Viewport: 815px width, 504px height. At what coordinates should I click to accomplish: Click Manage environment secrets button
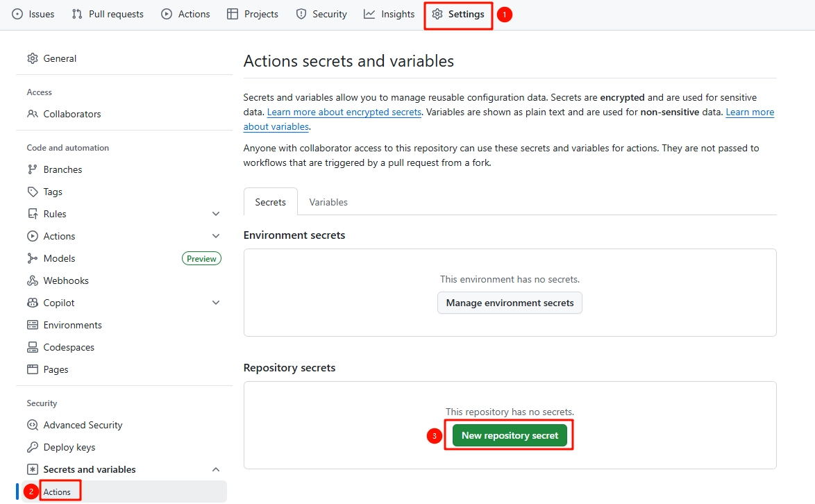tap(510, 303)
